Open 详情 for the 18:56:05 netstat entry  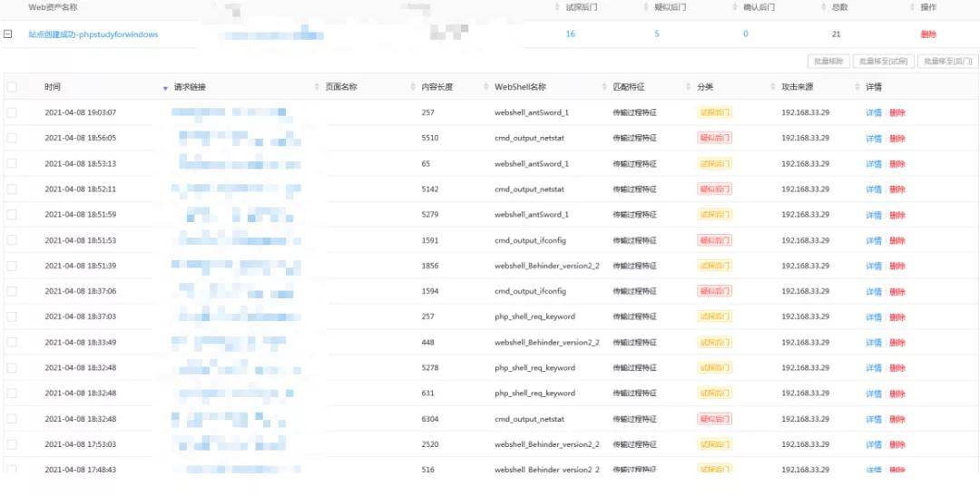click(873, 139)
